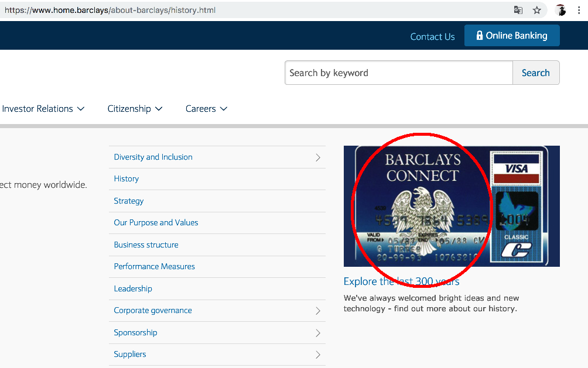Click the translate page icon in address bar
Image resolution: width=588 pixels, height=368 pixels.
coord(518,10)
